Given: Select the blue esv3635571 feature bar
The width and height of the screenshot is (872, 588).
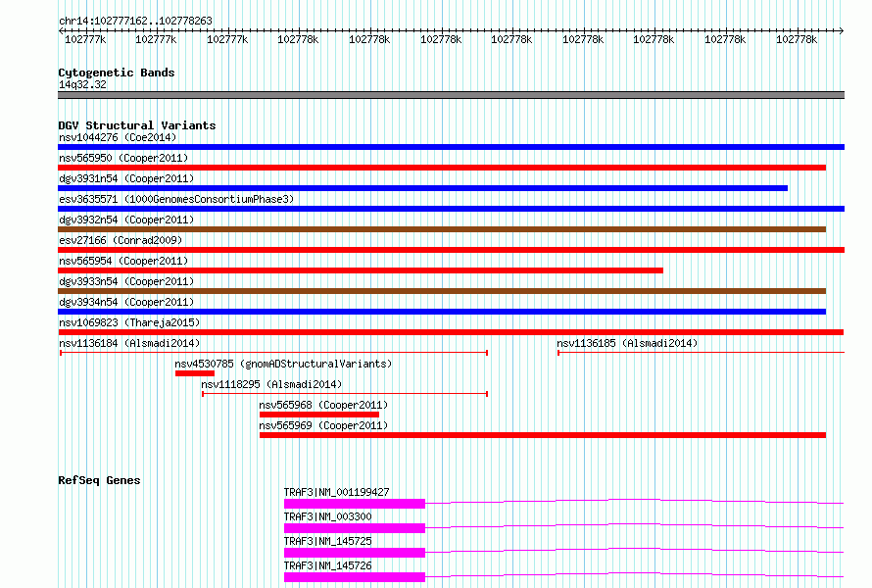Looking at the screenshot, I should (x=451, y=209).
